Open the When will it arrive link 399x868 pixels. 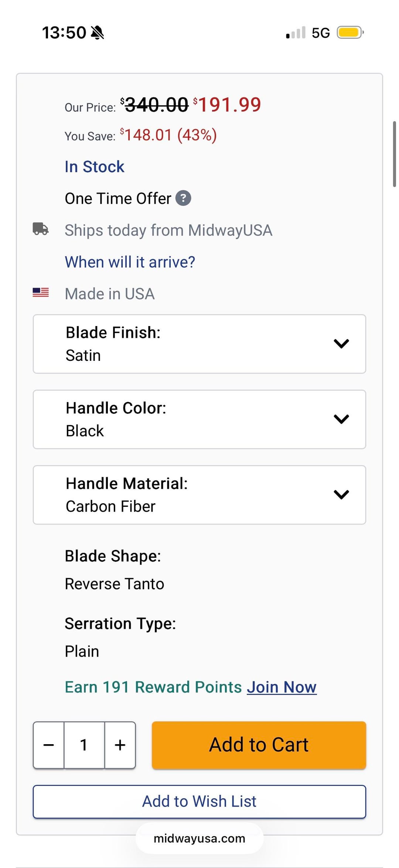130,262
